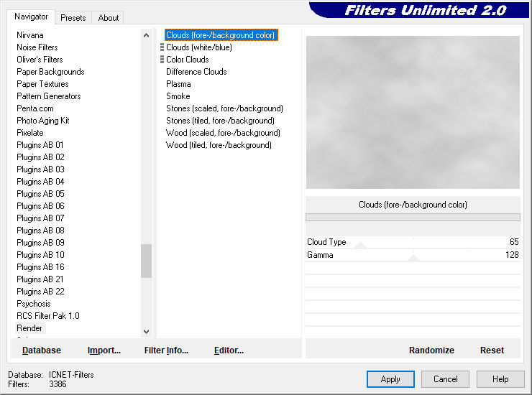Select Plugins AB 04 category

coord(40,182)
